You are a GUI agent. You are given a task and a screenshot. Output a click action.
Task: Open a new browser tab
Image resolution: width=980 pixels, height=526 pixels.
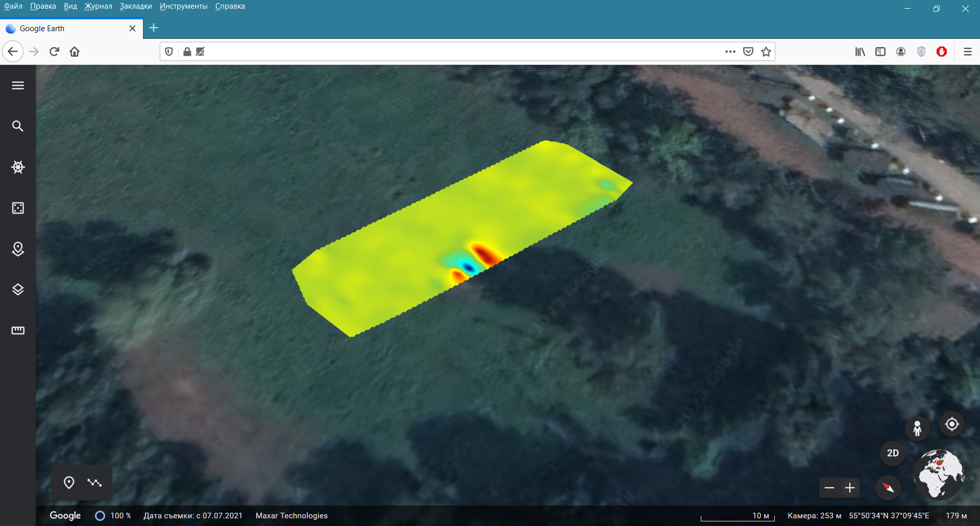point(154,28)
